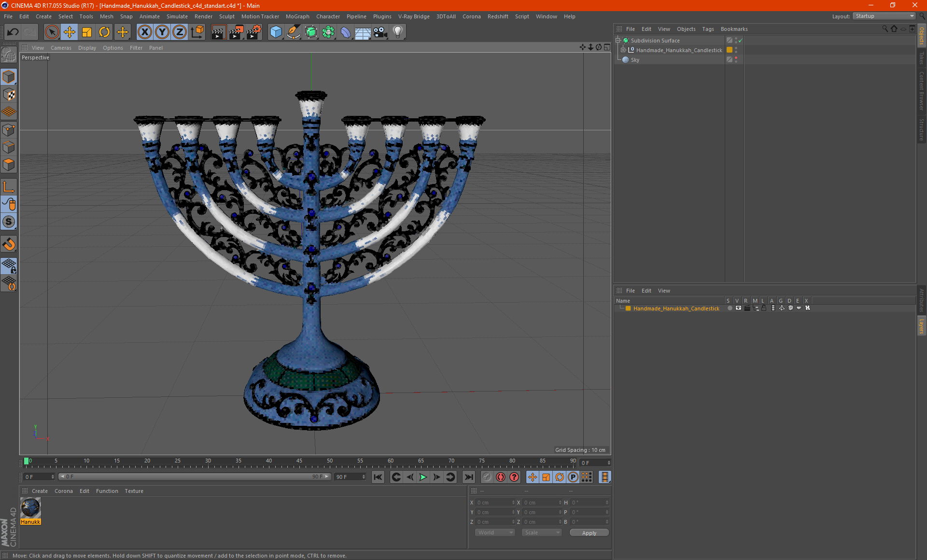The height and width of the screenshot is (560, 927).
Task: Click the orange layer color swatch in Layers
Action: tap(628, 308)
